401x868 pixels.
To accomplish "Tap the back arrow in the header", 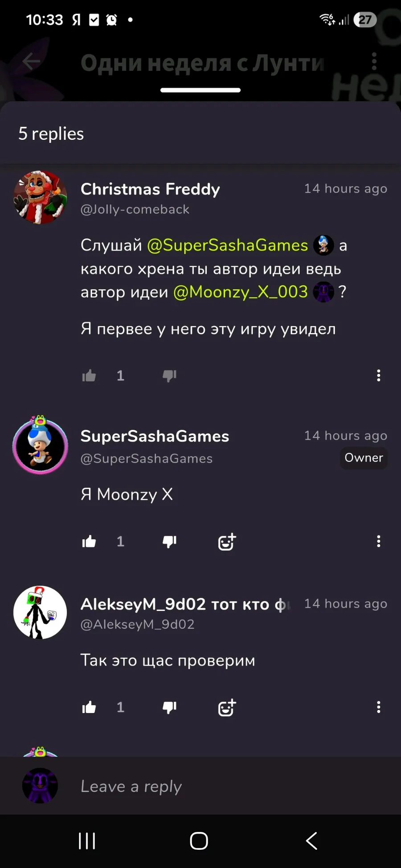I will point(31,61).
